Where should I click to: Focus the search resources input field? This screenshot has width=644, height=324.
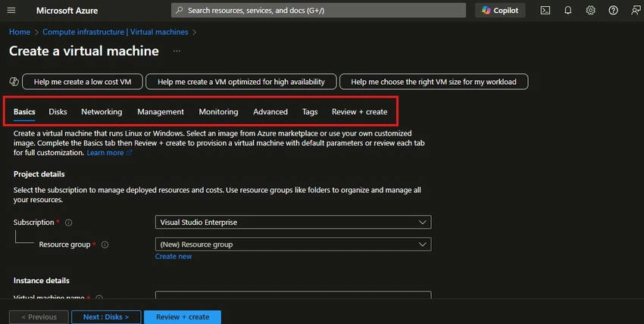click(318, 11)
